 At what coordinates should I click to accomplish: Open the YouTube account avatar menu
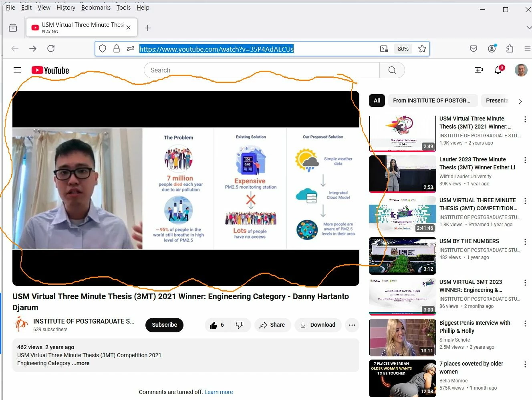point(521,70)
